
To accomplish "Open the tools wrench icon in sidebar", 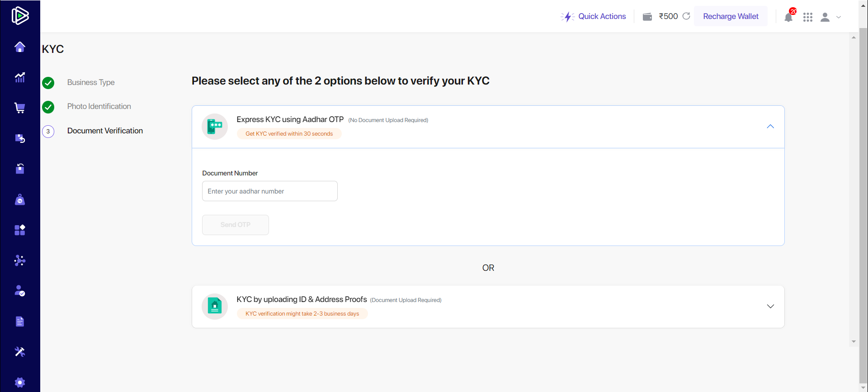I will [x=20, y=352].
